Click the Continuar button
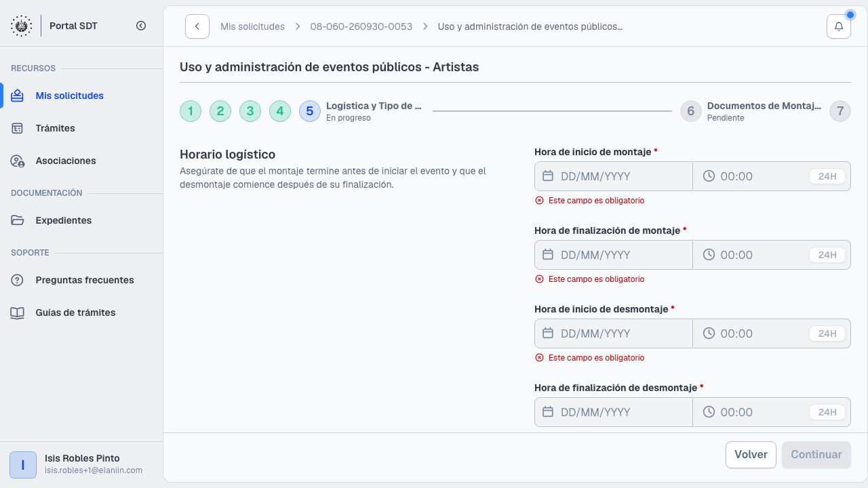 (x=816, y=455)
